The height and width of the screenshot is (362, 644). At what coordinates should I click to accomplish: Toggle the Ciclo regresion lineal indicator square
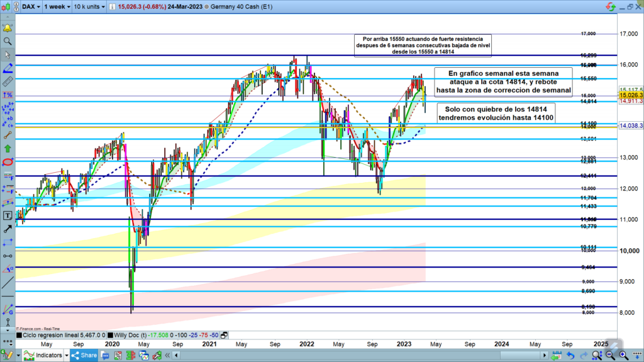[x=18, y=336]
